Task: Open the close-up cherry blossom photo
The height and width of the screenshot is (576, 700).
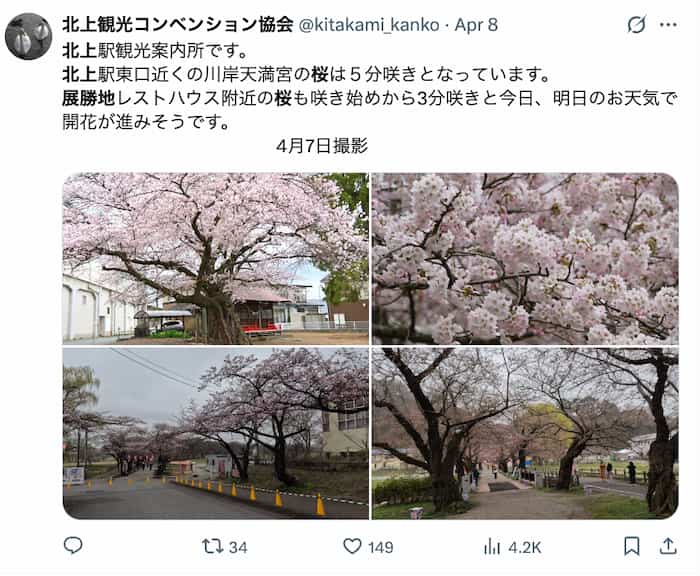Action: pyautogui.click(x=525, y=259)
